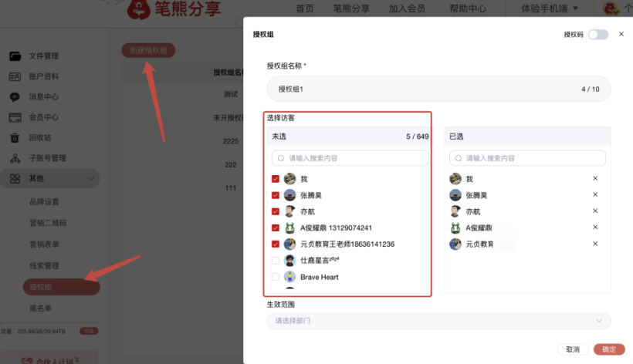Click the 账户资料 profile card icon
The image size is (633, 364).
click(x=15, y=76)
